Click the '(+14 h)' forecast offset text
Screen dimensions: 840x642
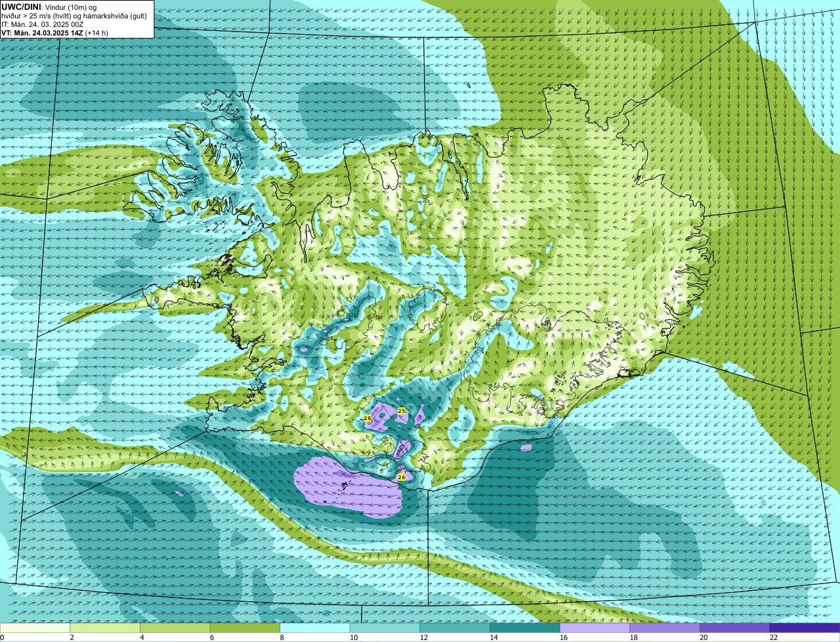(x=96, y=33)
